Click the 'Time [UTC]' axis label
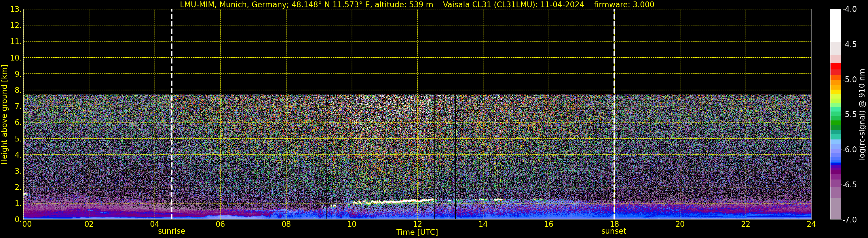This screenshot has height=238, width=868. 417,232
